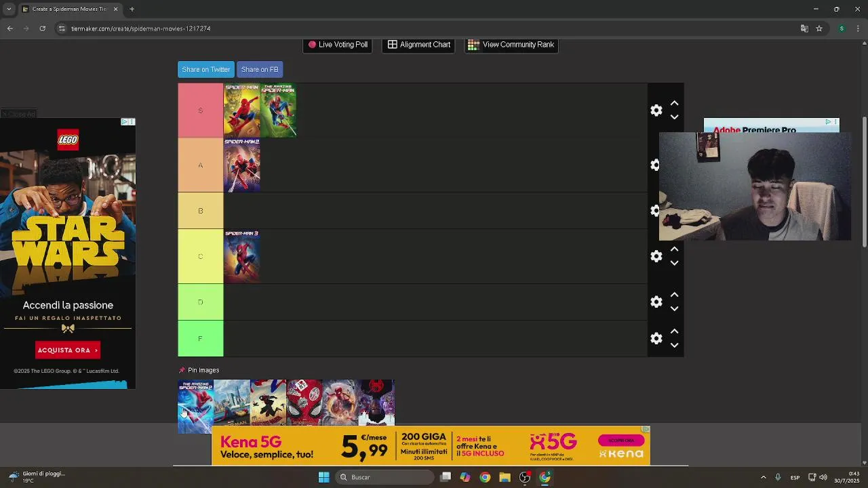Click Live Voting Poll button

click(x=338, y=45)
